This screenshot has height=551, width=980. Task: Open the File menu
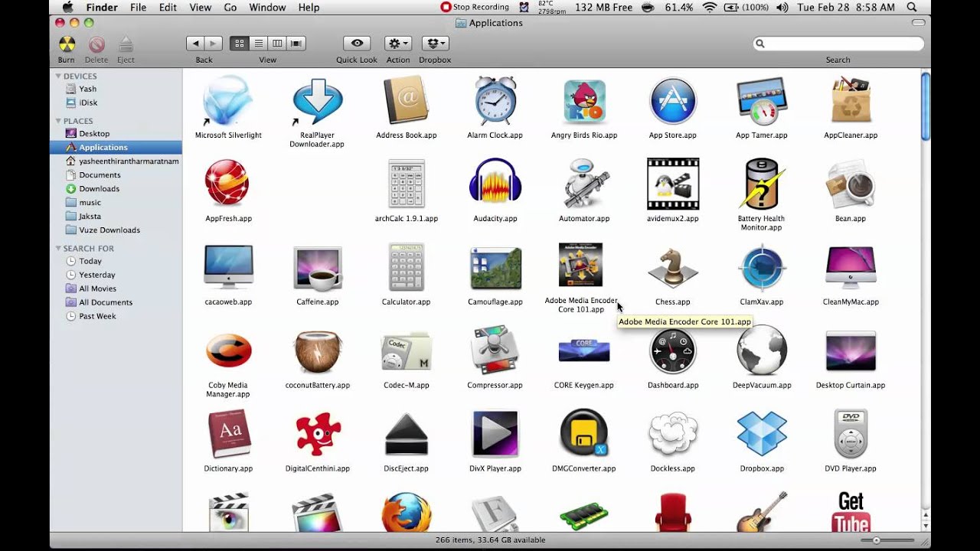click(x=138, y=7)
